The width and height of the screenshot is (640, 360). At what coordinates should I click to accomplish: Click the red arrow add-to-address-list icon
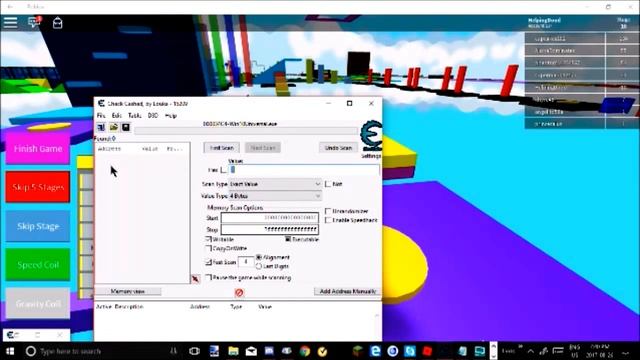196,279
